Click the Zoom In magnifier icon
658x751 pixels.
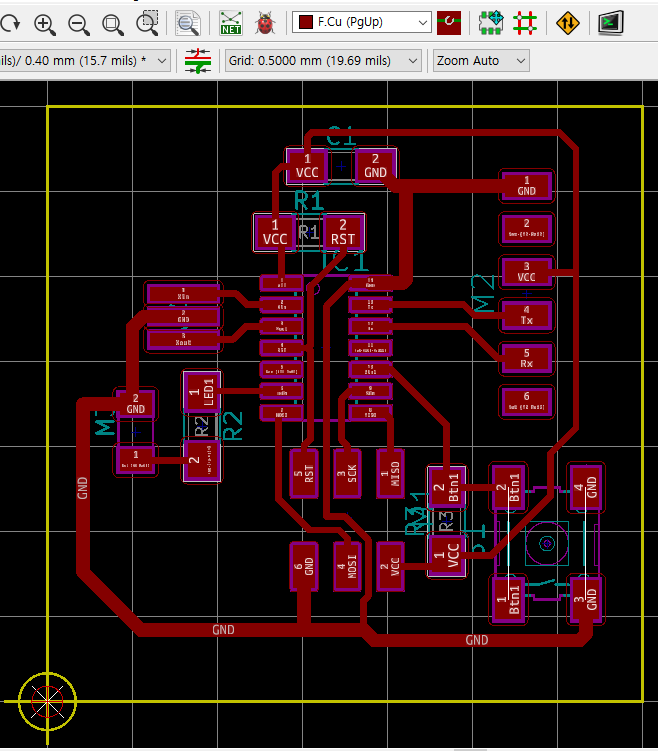45,23
